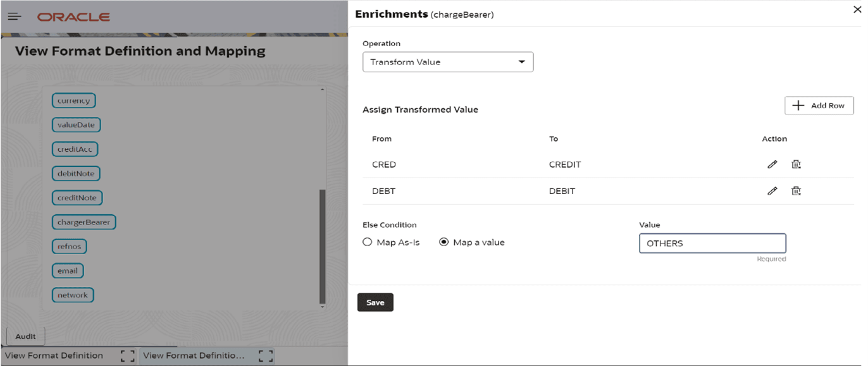Select the Map a value radio option
The width and height of the screenshot is (868, 366).
(x=444, y=242)
